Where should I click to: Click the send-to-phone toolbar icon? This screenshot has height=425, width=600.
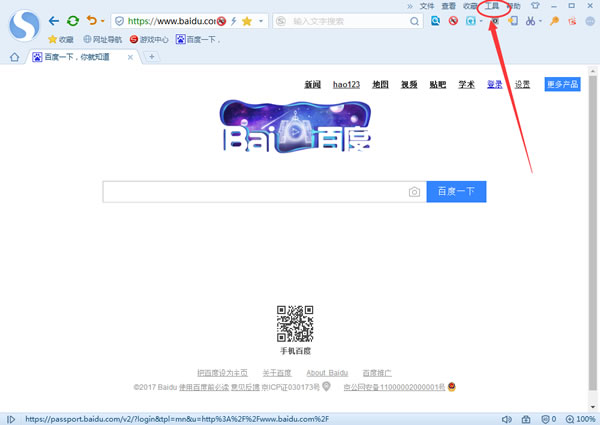pyautogui.click(x=513, y=21)
